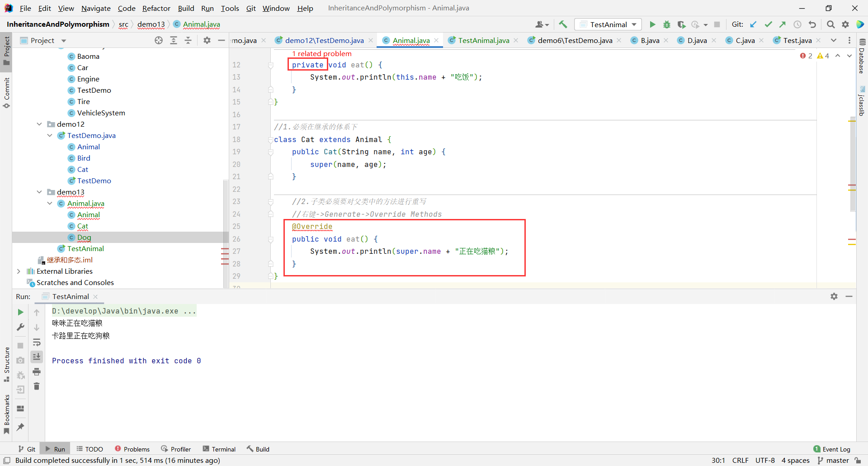Open the Refactor menu
868x466 pixels.
(x=156, y=8)
